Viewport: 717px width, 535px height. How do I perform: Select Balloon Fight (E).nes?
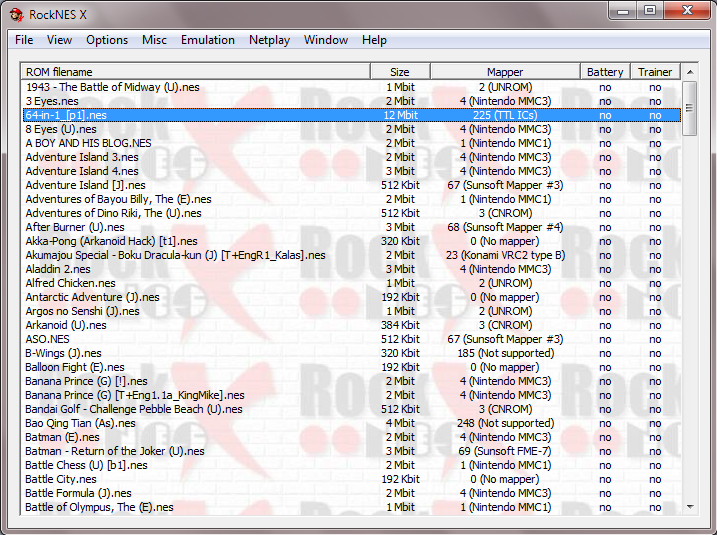click(x=75, y=367)
